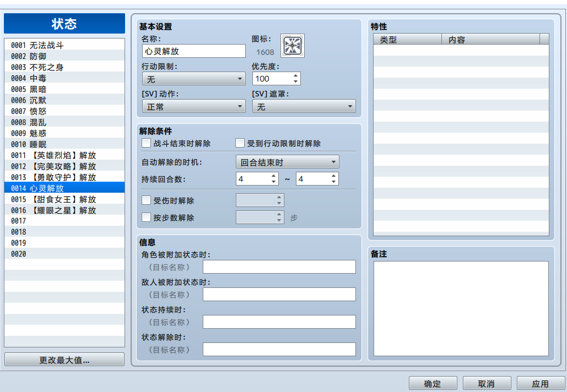Select state 0015 【甜食女王】解放

point(64,199)
